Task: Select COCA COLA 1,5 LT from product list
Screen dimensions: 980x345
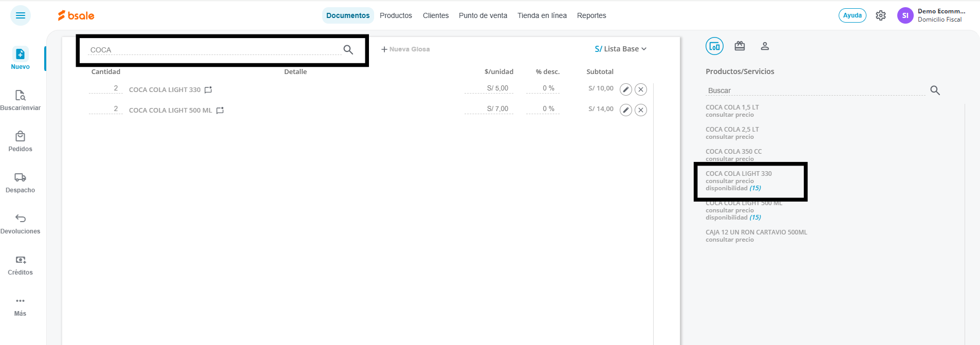Action: click(732, 107)
